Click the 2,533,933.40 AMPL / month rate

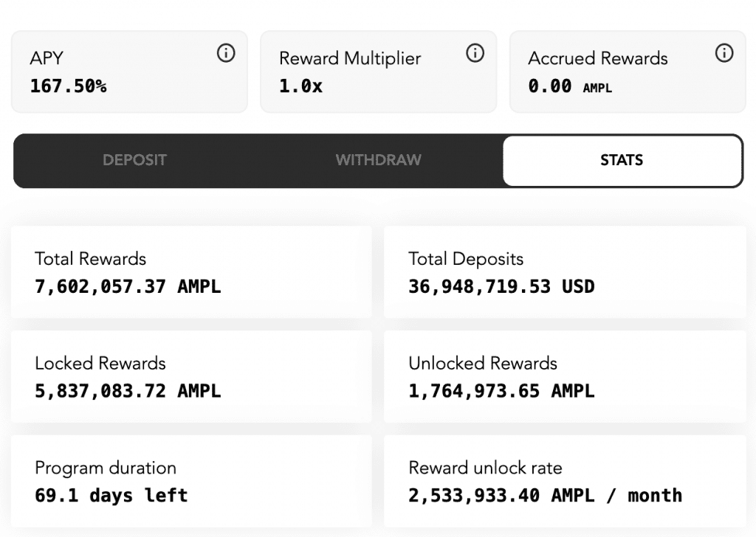[545, 495]
